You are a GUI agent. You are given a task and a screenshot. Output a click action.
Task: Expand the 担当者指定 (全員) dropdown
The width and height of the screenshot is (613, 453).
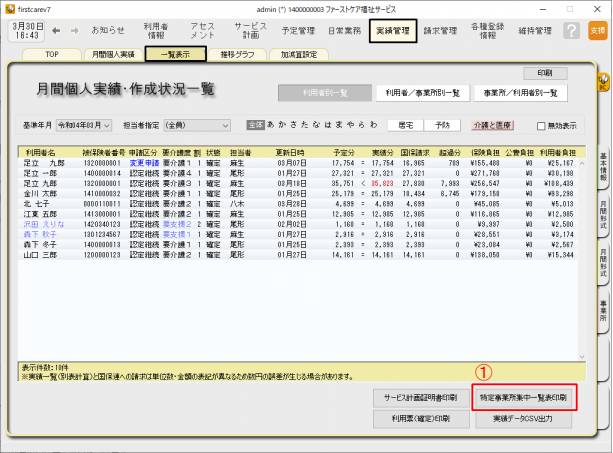tap(197, 127)
